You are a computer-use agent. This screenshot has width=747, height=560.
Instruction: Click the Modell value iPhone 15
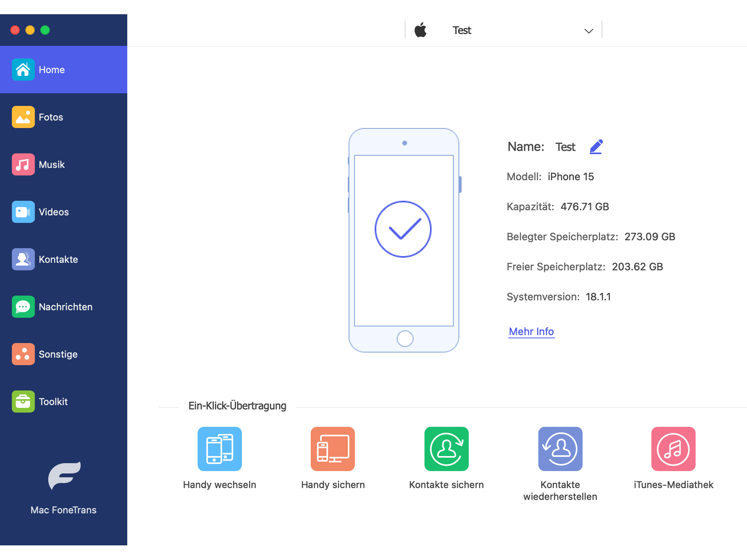point(571,177)
